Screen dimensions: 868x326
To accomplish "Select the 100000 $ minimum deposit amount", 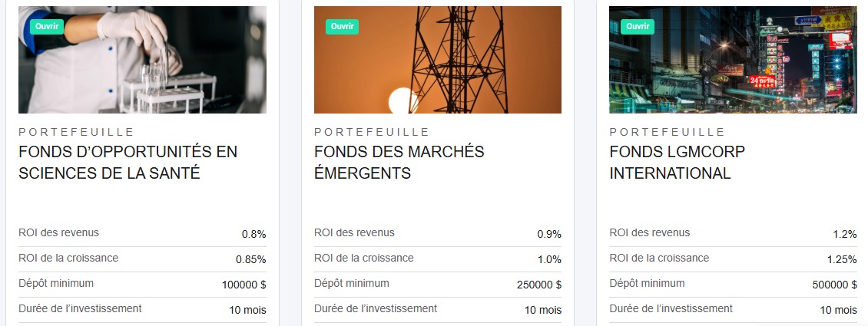I will pos(244,285).
